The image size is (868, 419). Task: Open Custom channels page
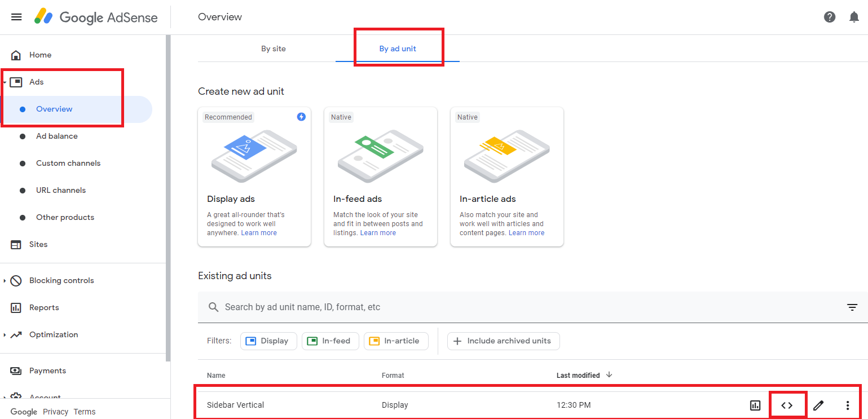click(68, 163)
